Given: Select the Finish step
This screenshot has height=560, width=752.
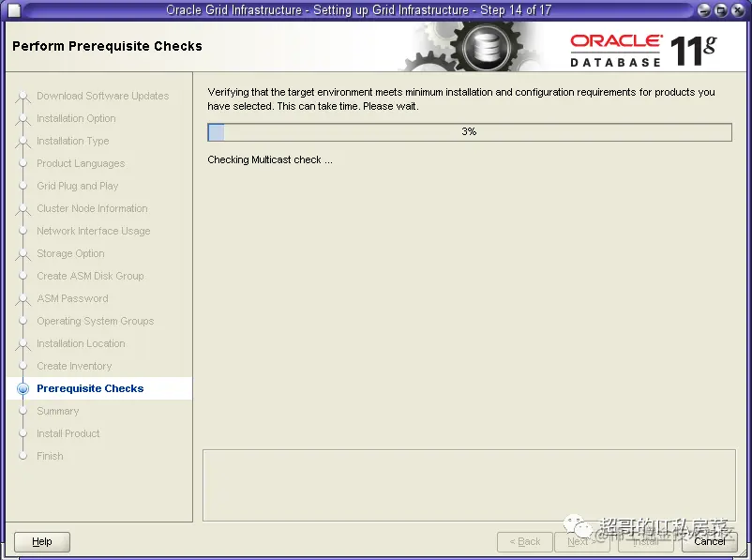Looking at the screenshot, I should click(x=50, y=457).
